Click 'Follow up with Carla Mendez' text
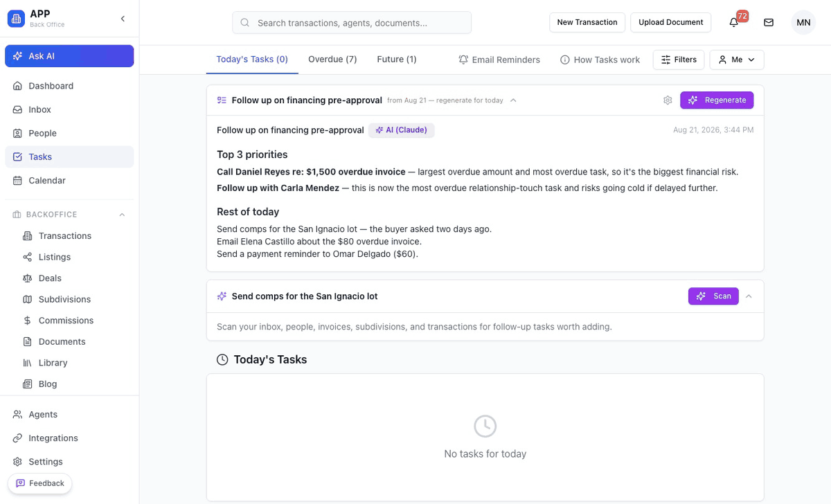Screen dimensions: 831x504 pyautogui.click(x=278, y=188)
